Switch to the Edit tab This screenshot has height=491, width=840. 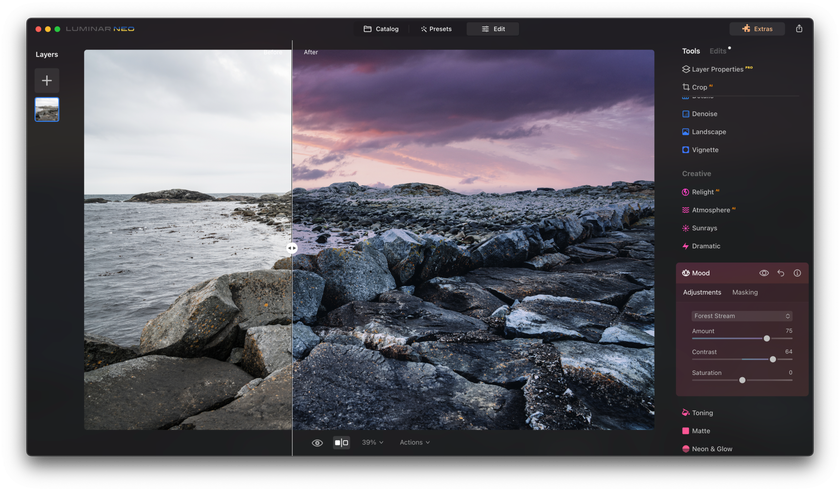tap(493, 29)
